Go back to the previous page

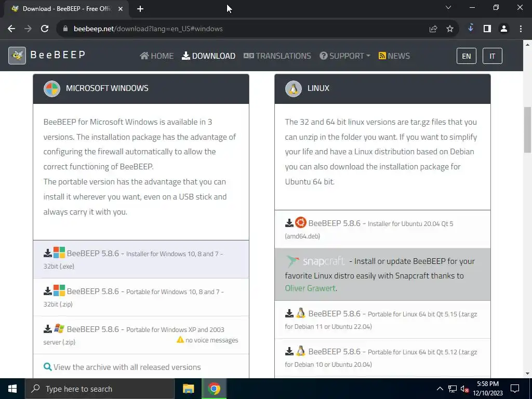pyautogui.click(x=11, y=29)
